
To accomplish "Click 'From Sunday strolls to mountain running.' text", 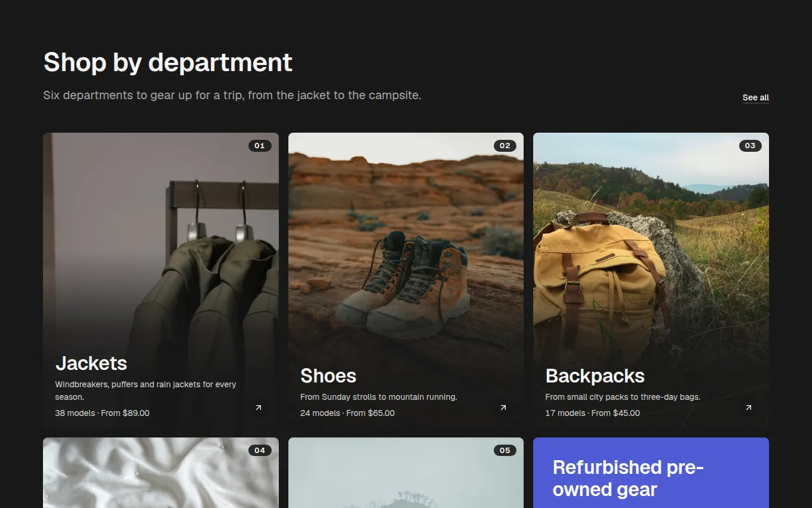I will pos(379,397).
